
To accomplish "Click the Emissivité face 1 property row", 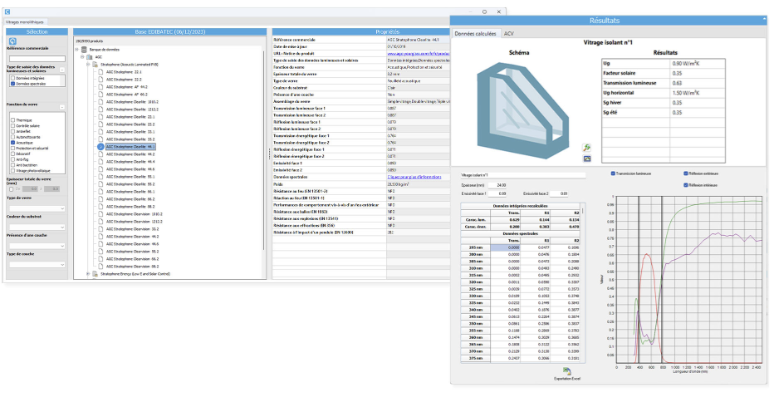I will (361, 163).
